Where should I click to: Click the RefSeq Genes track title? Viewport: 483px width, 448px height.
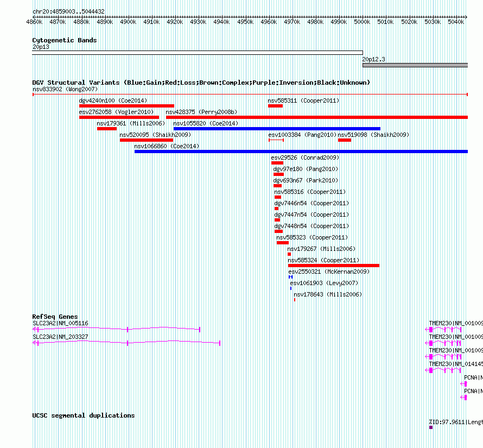(55, 317)
